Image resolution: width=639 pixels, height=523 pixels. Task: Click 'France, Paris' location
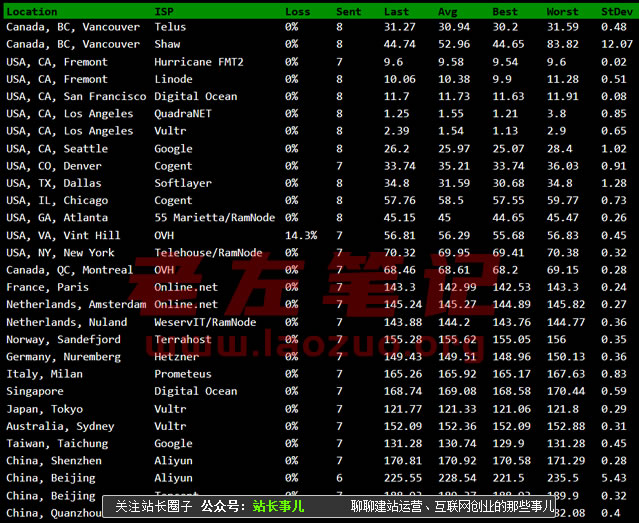47,287
